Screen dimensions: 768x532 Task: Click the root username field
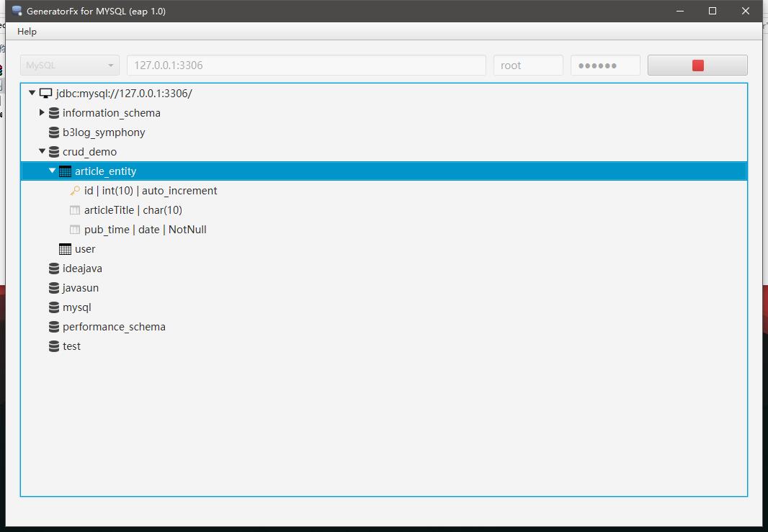point(528,65)
